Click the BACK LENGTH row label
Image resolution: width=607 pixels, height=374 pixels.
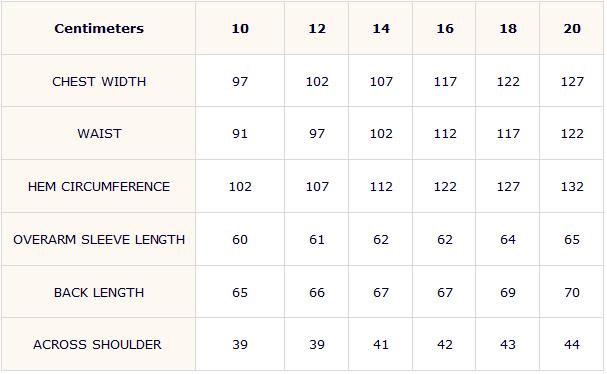pos(99,293)
